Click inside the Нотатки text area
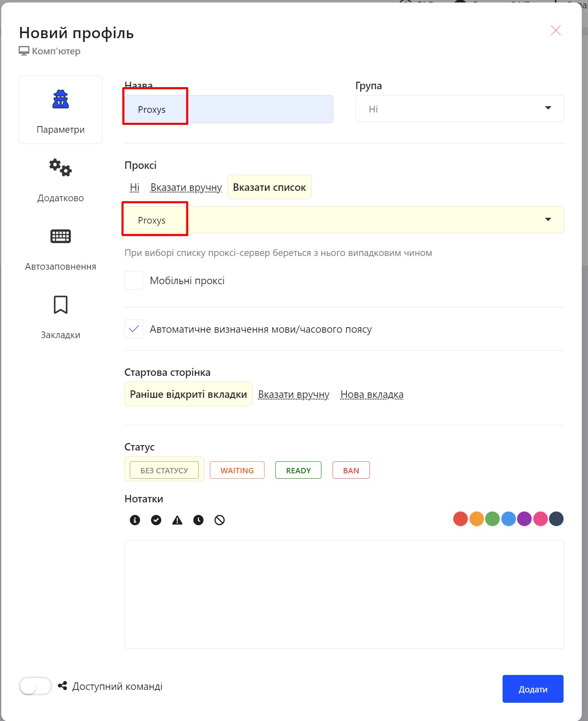 pyautogui.click(x=344, y=594)
